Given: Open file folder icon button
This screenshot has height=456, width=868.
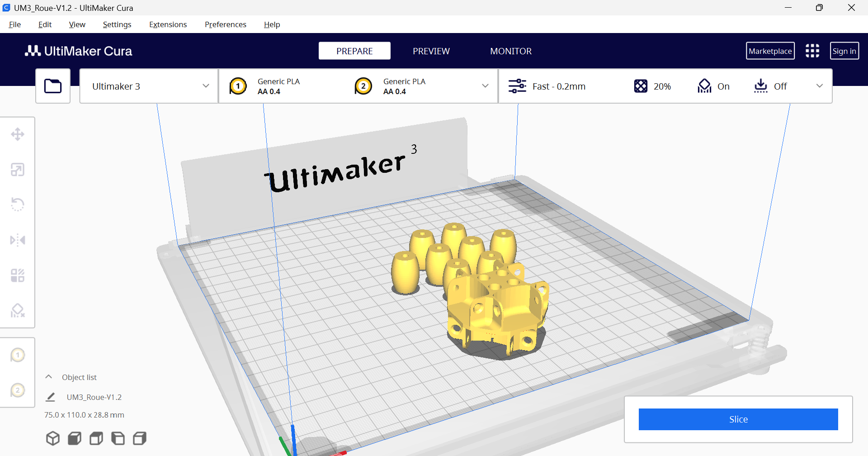Looking at the screenshot, I should click(53, 86).
